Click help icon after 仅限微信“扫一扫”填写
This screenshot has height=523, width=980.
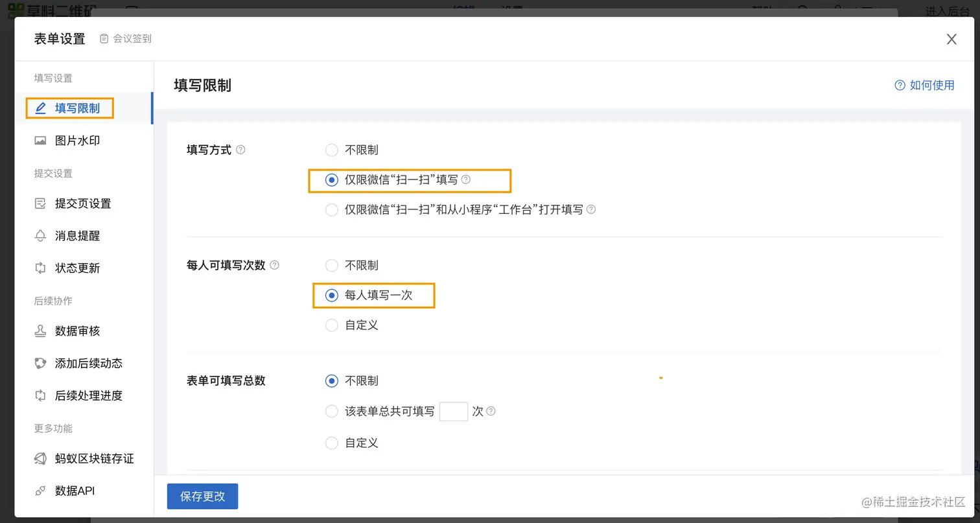[x=465, y=180]
